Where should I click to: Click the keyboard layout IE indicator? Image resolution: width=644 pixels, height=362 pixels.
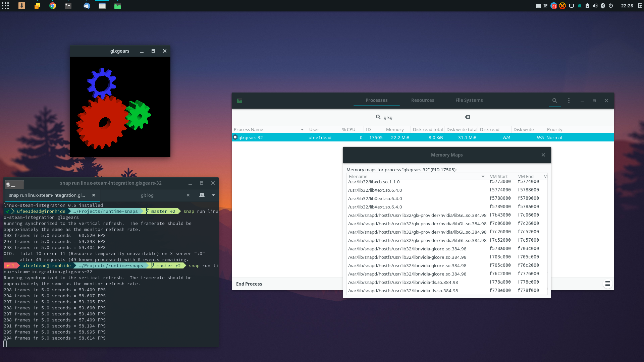(x=542, y=6)
